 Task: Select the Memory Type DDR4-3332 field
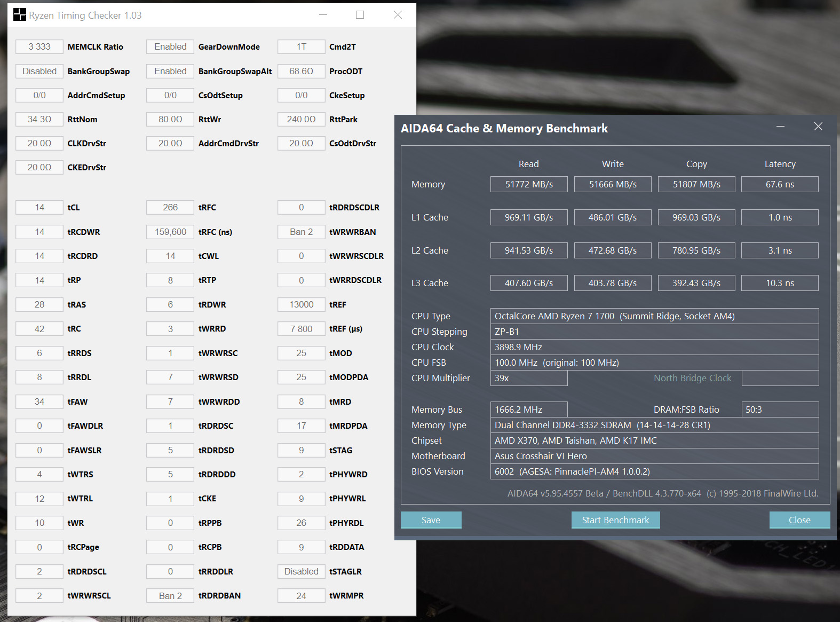654,425
